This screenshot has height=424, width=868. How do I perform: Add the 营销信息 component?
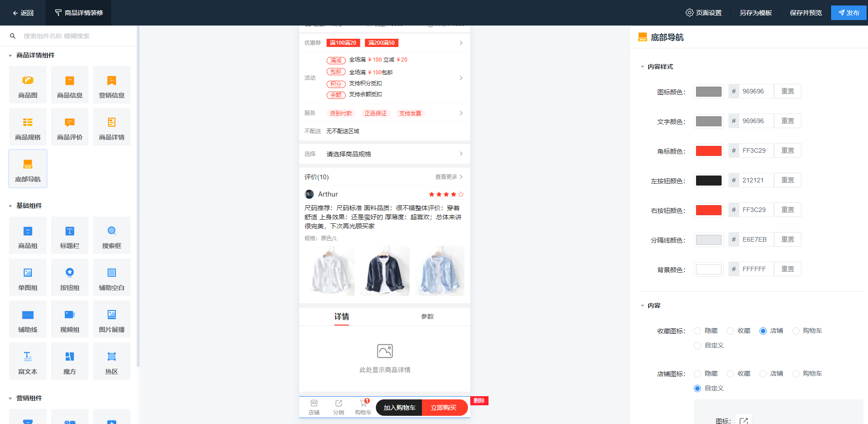point(112,85)
